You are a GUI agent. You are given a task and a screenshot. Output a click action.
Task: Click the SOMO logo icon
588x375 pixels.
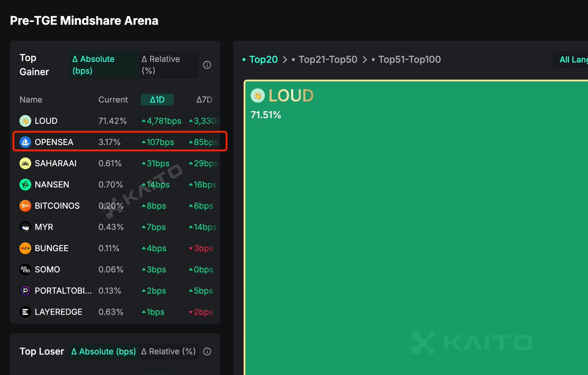(x=25, y=270)
